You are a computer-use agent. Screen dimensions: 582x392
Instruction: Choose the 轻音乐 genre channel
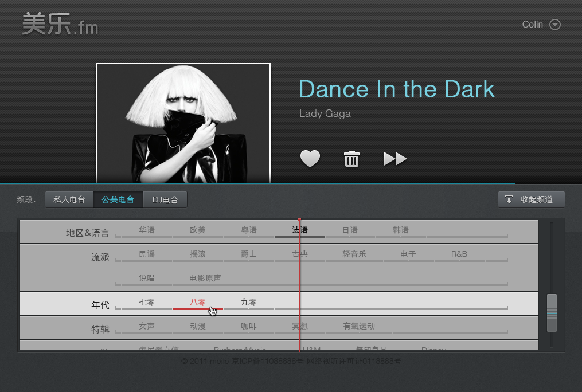point(354,254)
